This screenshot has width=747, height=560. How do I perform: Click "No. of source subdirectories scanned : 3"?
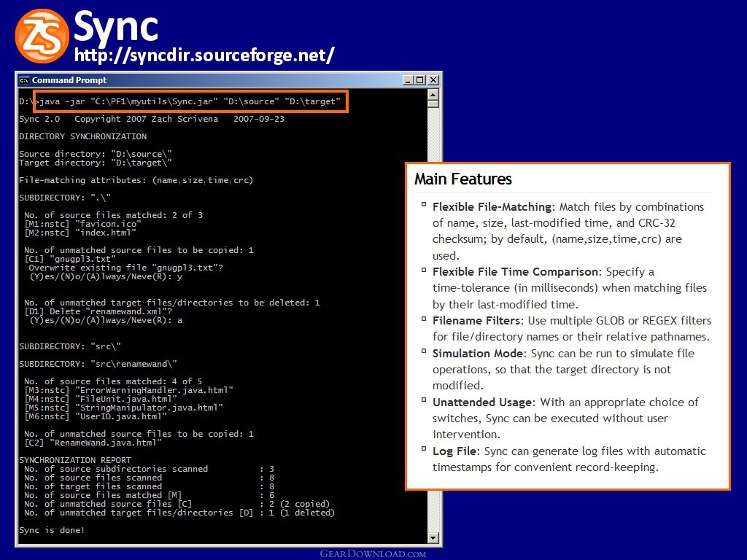point(149,469)
